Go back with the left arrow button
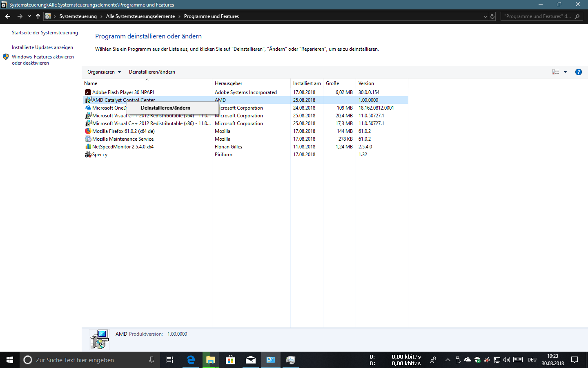 point(8,16)
